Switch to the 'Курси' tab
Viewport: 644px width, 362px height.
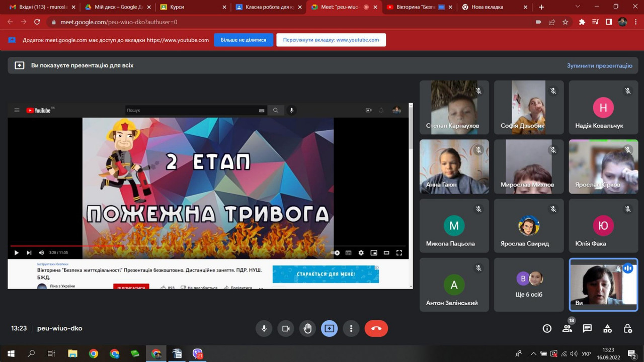click(x=193, y=7)
